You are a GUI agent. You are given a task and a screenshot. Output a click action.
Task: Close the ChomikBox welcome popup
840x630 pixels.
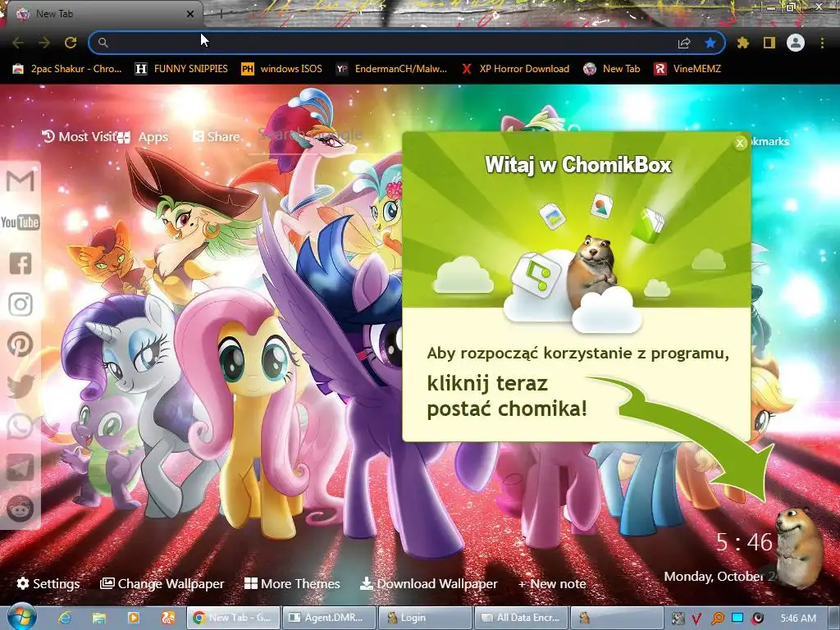pos(740,143)
